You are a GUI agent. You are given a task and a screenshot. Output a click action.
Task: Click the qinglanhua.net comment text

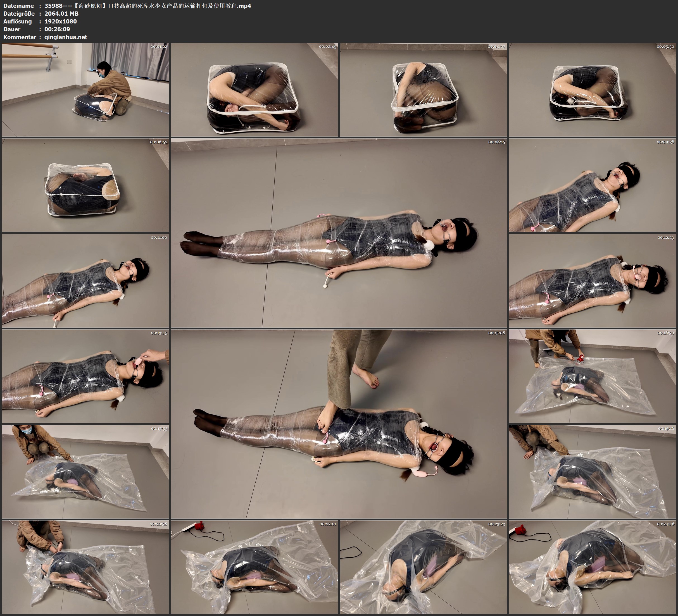click(66, 37)
